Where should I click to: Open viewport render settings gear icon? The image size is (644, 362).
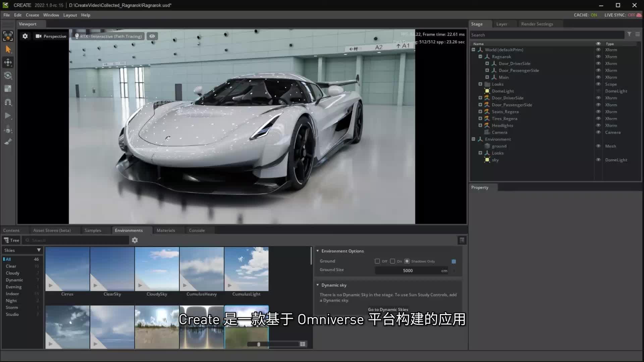click(25, 36)
